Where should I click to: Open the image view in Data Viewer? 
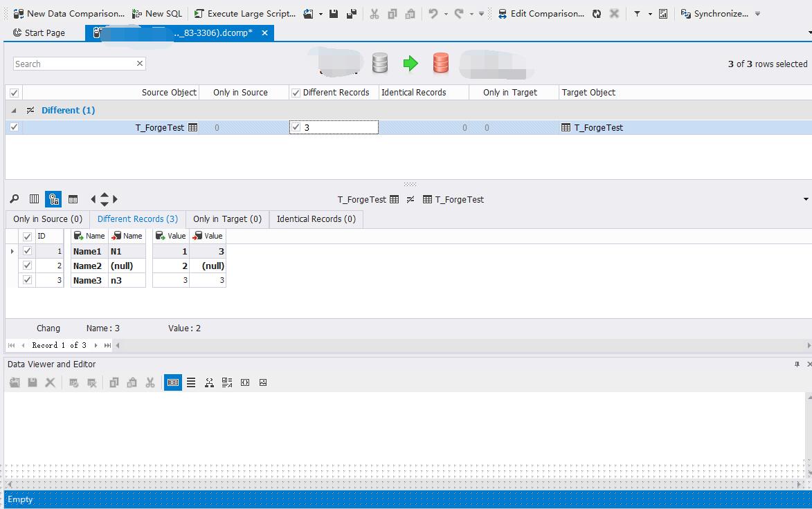click(263, 382)
